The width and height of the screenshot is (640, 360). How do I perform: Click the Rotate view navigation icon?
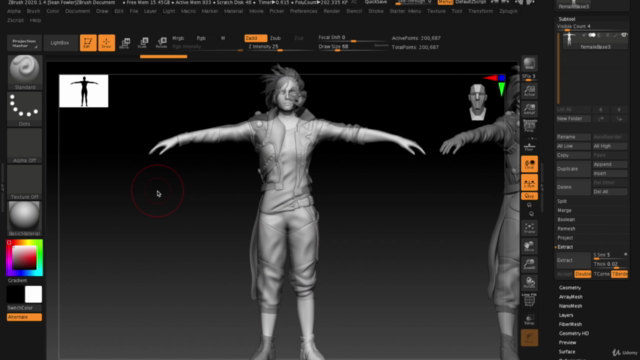point(529,282)
